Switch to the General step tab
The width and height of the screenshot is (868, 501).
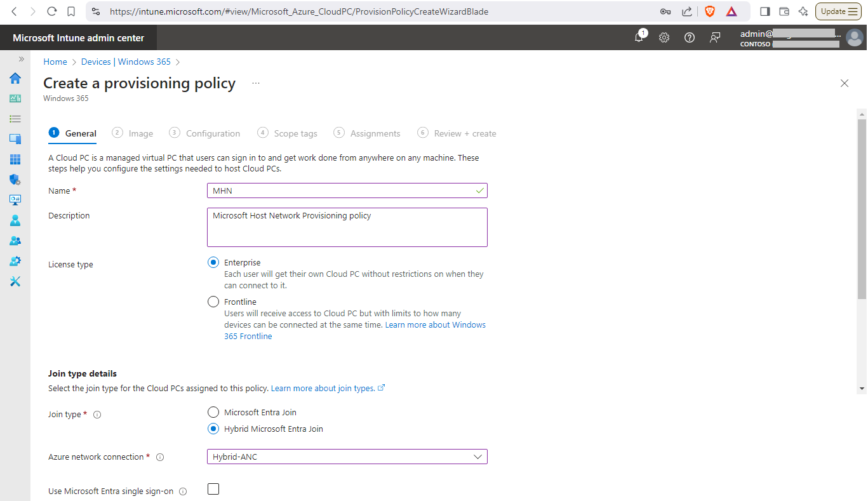click(73, 133)
